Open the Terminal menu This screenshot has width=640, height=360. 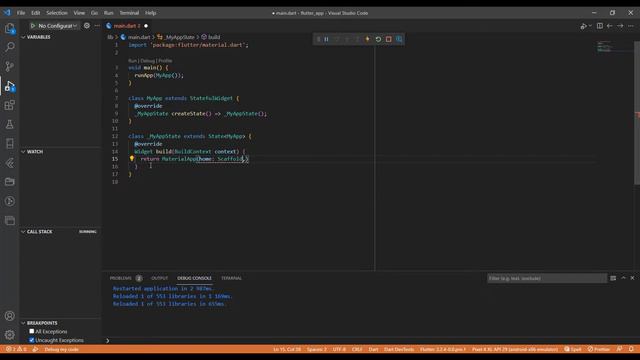click(129, 13)
